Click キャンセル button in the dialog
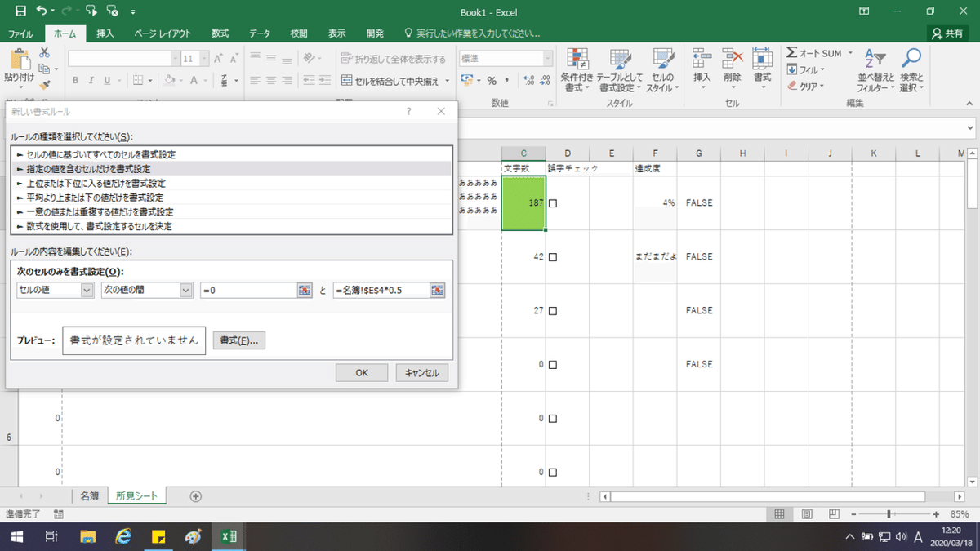 [422, 373]
